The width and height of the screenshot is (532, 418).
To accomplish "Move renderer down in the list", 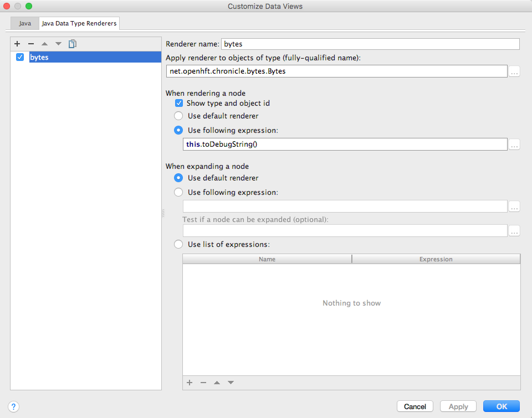I will tap(58, 44).
